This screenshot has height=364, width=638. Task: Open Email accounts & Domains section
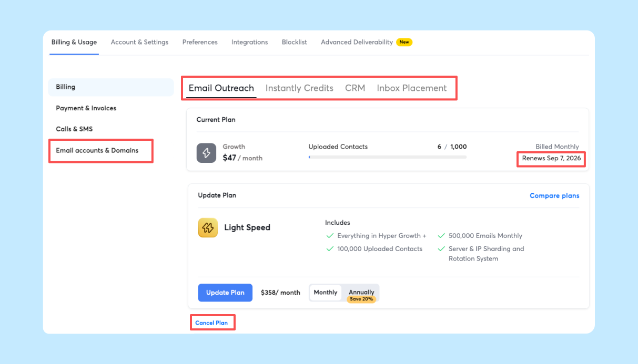click(97, 150)
